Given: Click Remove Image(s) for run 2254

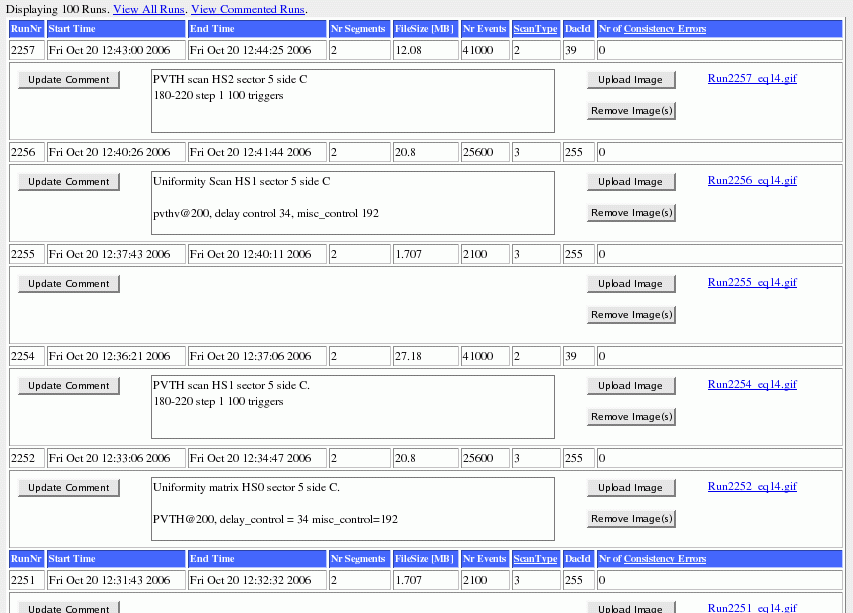Looking at the screenshot, I should (631, 417).
